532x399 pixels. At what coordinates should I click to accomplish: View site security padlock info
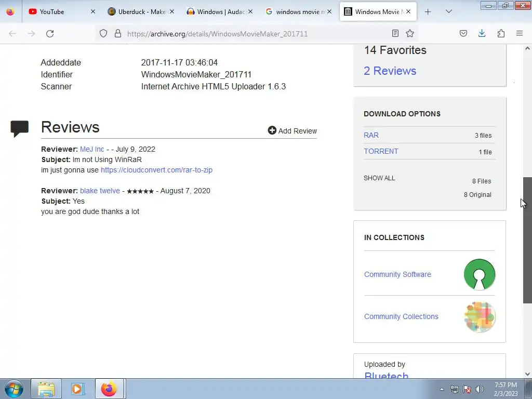[x=118, y=33]
